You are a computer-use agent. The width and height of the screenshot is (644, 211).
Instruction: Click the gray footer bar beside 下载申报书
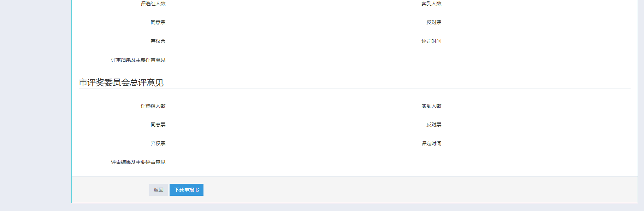(x=420, y=190)
